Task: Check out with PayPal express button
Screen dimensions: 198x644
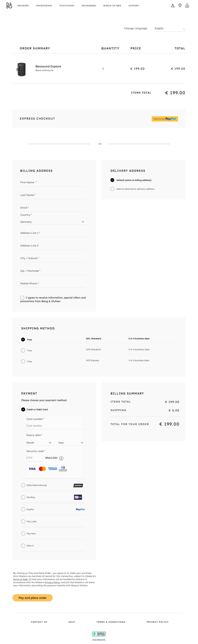Action: click(165, 119)
